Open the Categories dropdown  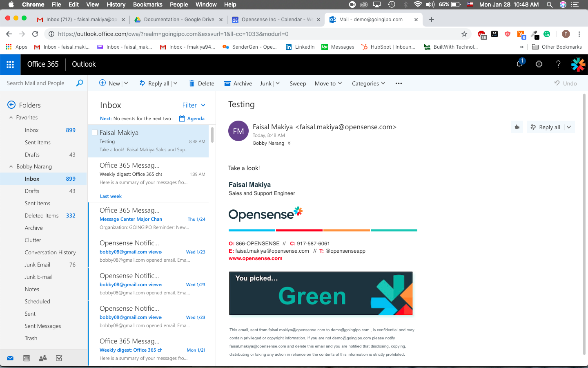pyautogui.click(x=368, y=83)
